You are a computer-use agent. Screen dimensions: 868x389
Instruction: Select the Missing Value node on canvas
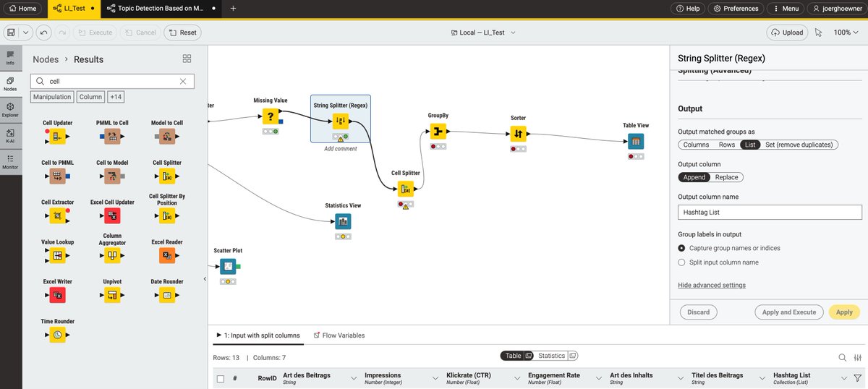(271, 116)
